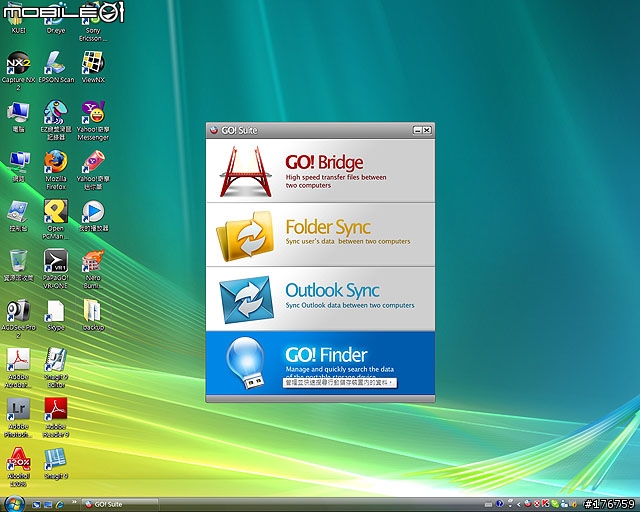Click the red Kaspersky tray icon
The height and width of the screenshot is (512, 640).
545,504
